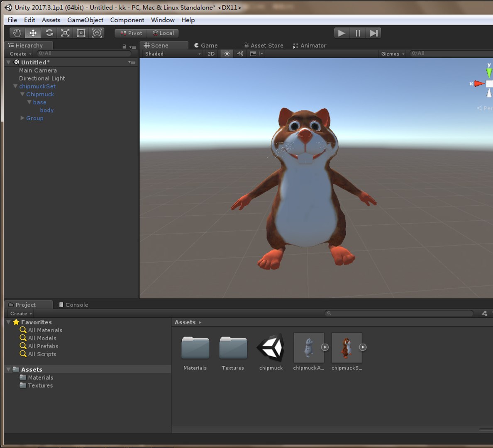Toggle 2D scene view mode

(211, 54)
